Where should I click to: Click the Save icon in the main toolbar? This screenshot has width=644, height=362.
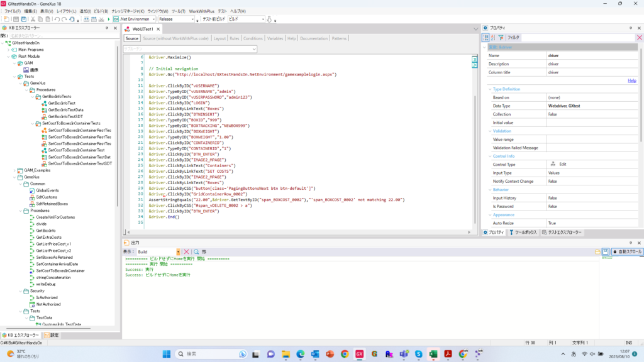point(16,19)
